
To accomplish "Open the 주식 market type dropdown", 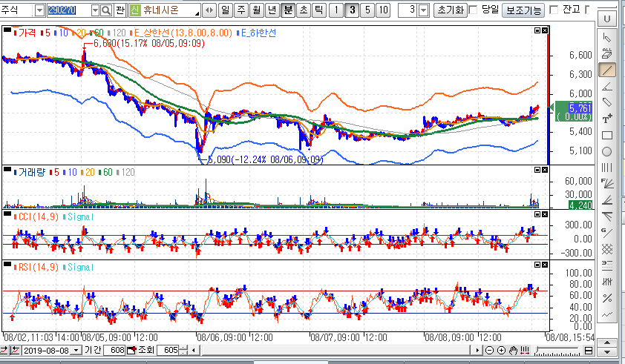I will tap(39, 10).
